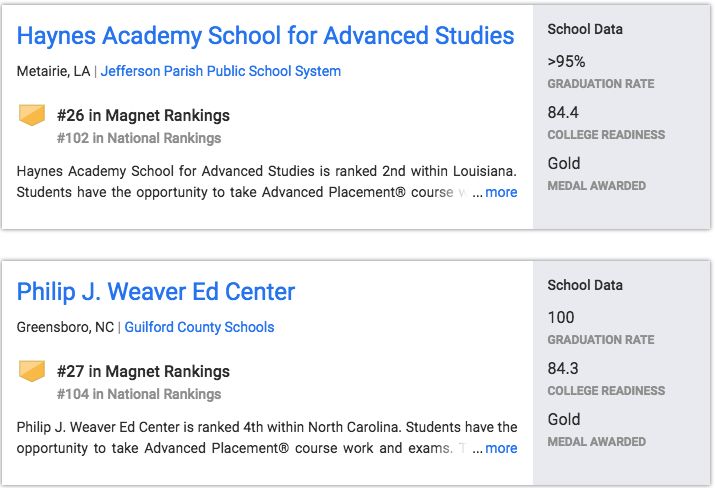
Task: Open Haynes Academy School for Advanced Studies
Action: tap(265, 36)
